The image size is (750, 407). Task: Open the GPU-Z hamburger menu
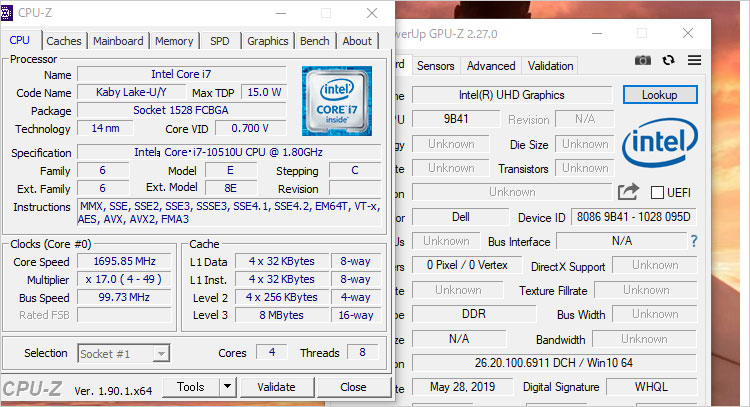694,60
